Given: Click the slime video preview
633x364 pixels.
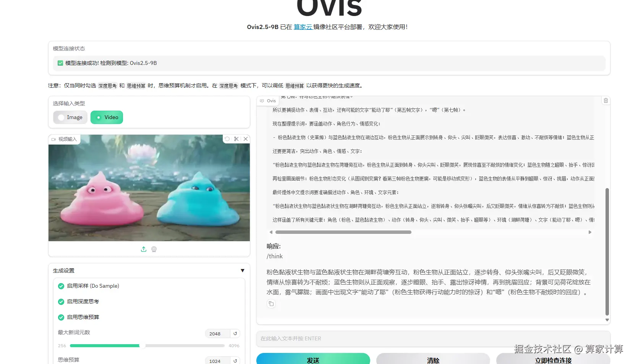Looking at the screenshot, I should click(149, 188).
